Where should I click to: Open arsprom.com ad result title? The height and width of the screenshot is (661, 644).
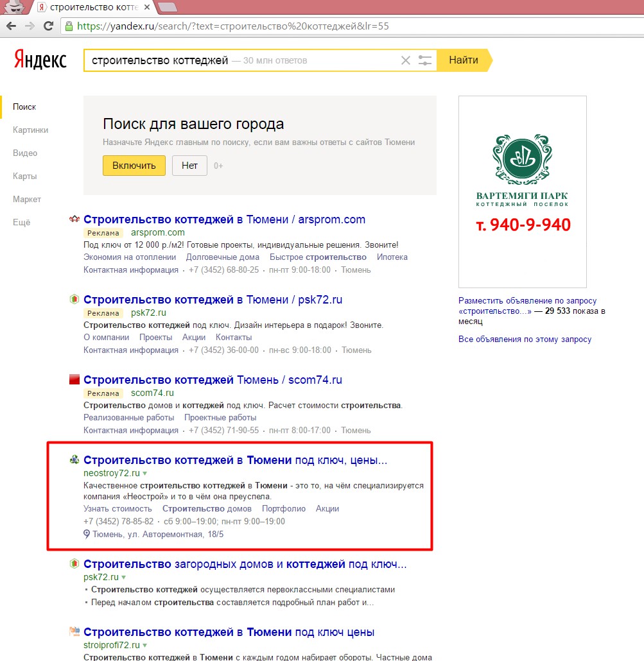(x=224, y=219)
